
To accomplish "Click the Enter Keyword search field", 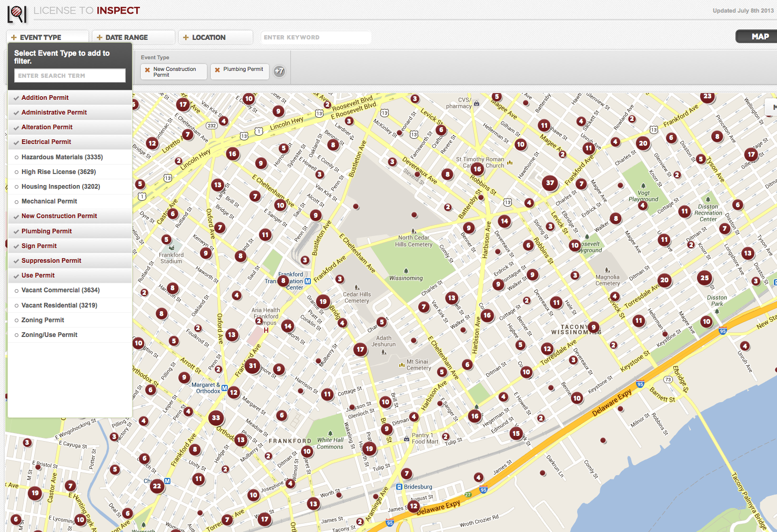I will tap(316, 37).
